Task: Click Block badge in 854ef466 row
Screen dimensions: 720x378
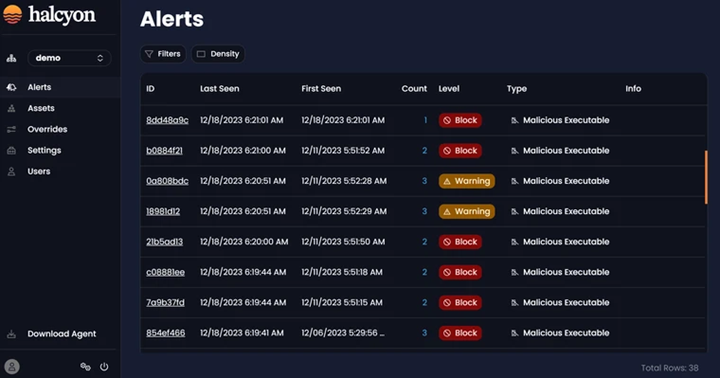Action: pos(460,333)
